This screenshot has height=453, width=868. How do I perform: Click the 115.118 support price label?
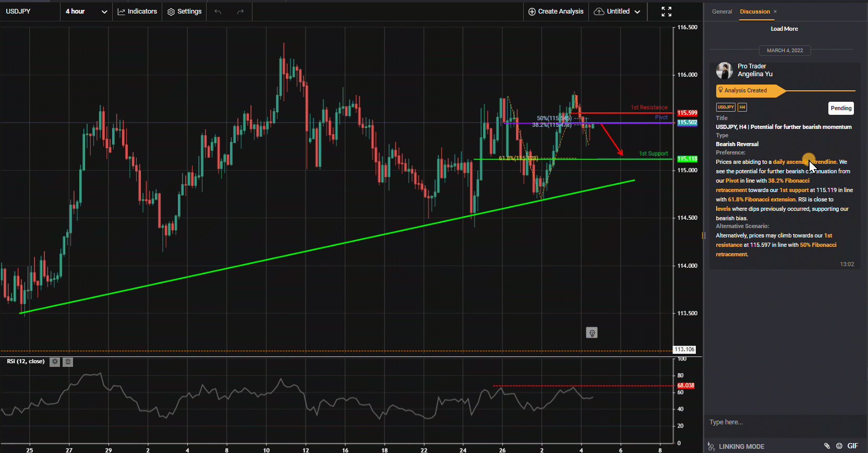point(687,159)
